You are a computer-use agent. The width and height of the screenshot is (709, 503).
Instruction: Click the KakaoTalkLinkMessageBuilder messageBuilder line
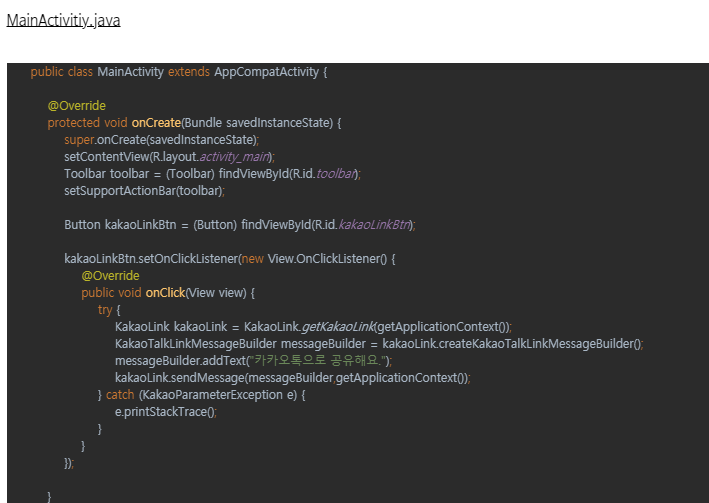[x=379, y=344]
